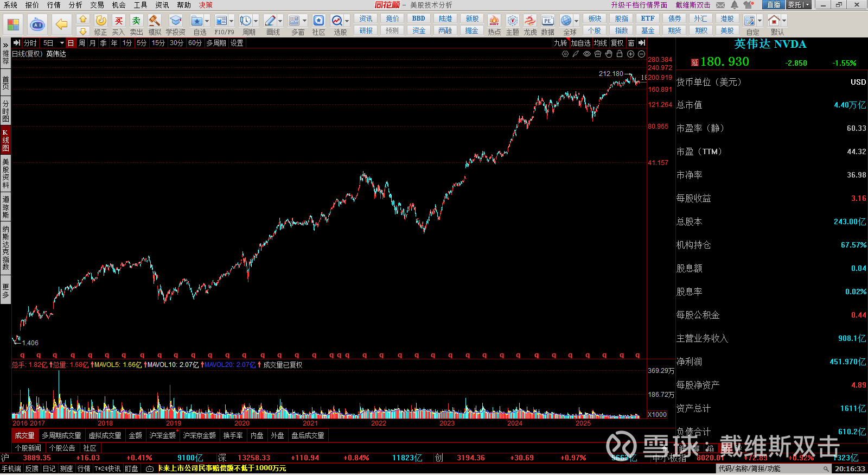
Task: Switch to the 换手率 indicator tab
Action: tap(233, 435)
